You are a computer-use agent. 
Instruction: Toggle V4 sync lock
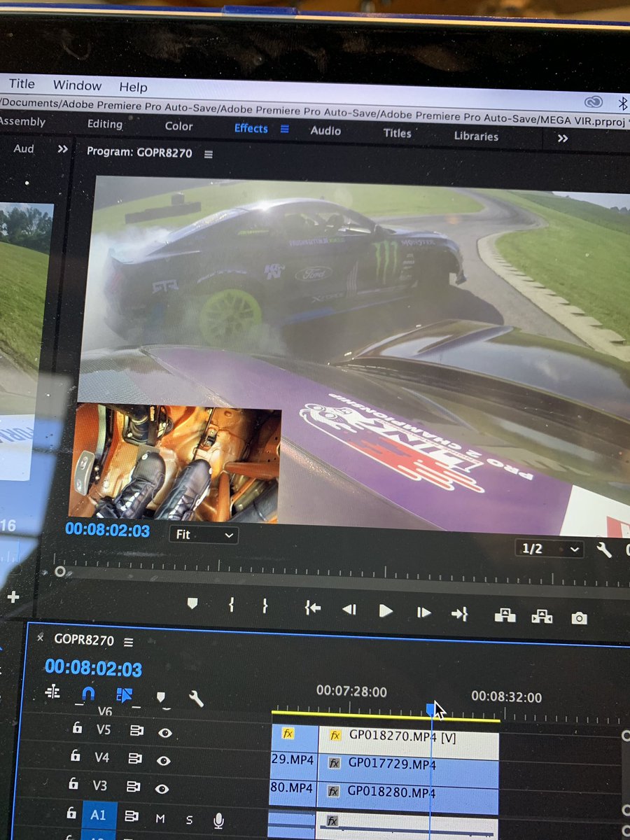[136, 759]
